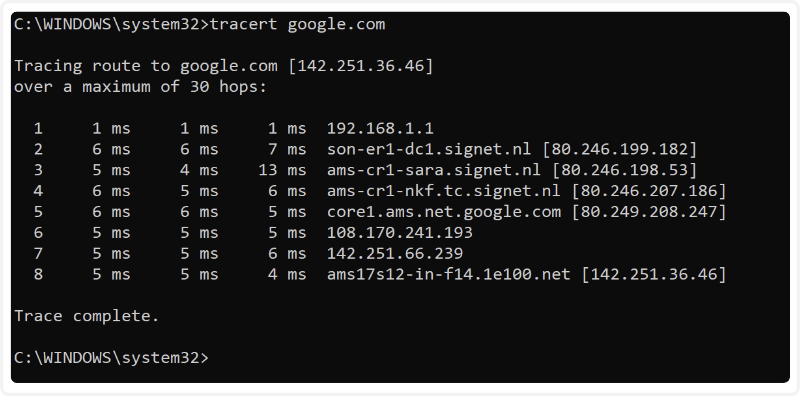Image resolution: width=800 pixels, height=396 pixels.
Task: Click hostname core1.ams.net.google.com
Action: click(x=444, y=212)
